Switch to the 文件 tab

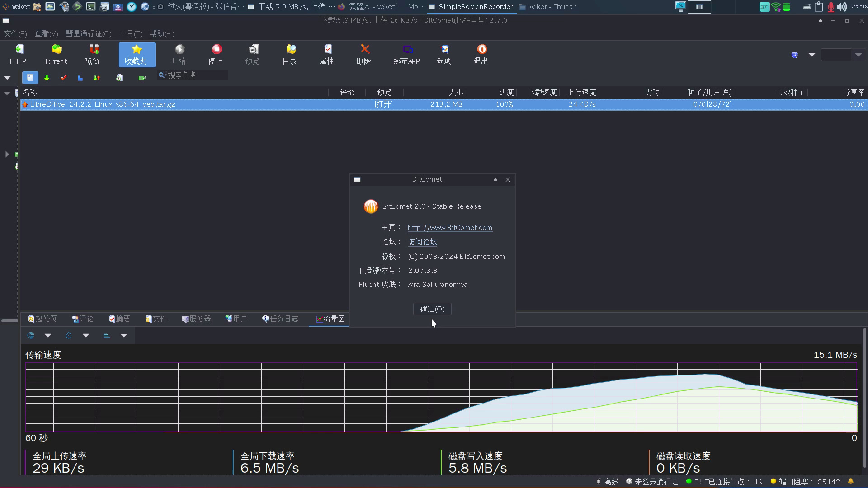click(x=156, y=319)
